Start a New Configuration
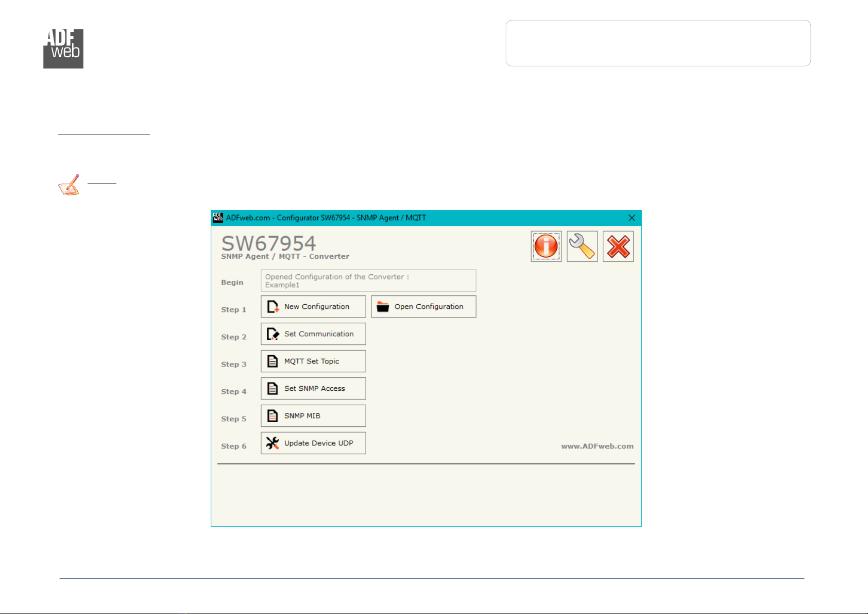The image size is (868, 614). (313, 307)
